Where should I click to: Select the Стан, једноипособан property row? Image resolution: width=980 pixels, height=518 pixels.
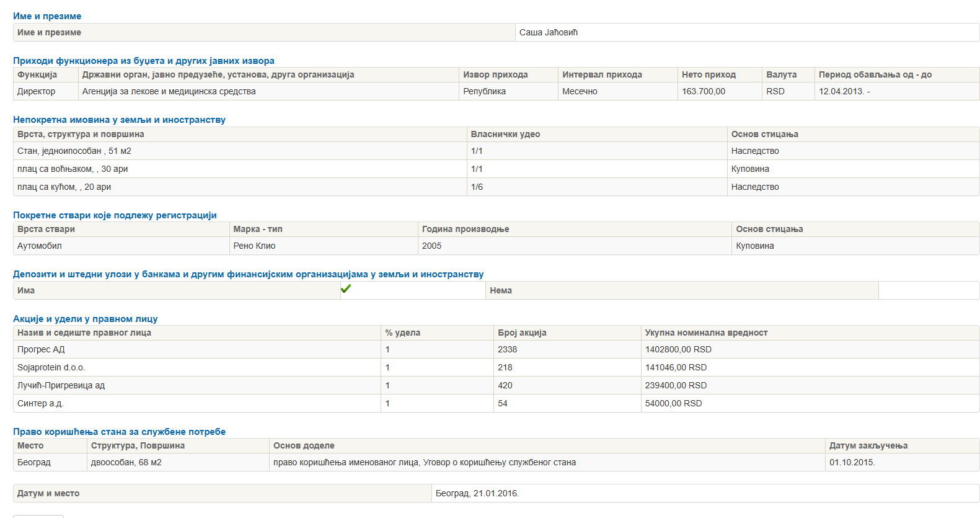click(x=74, y=151)
